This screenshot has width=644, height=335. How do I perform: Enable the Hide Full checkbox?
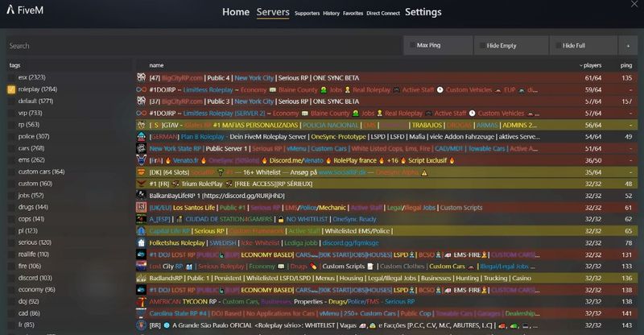pos(557,45)
